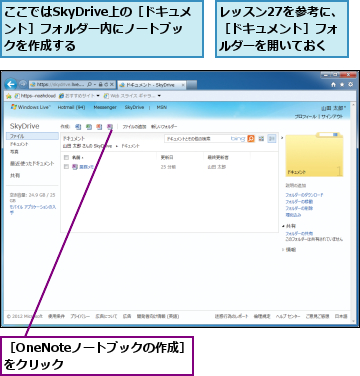This screenshot has width=360, height=376.
Task: Collapse the right details pane arrow
Action: coord(282,138)
